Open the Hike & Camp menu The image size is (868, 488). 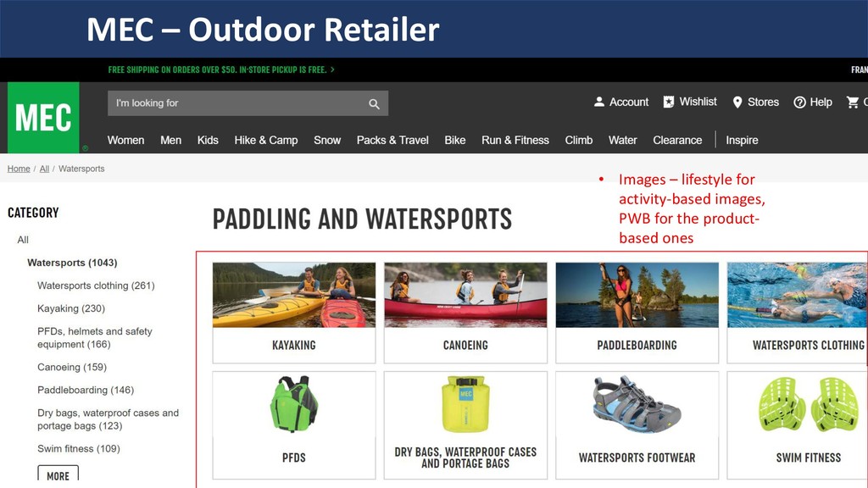[x=265, y=141]
